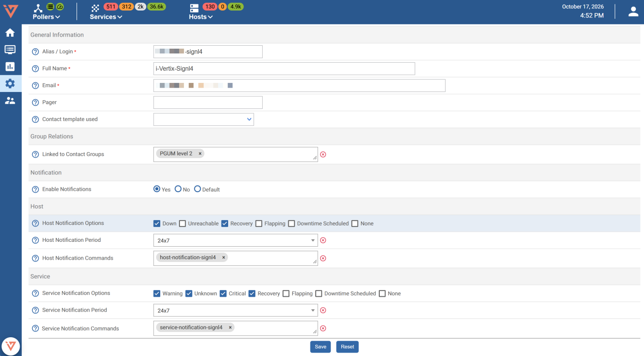This screenshot has height=356, width=644.
Task: Remove the PGUM level 2 tag
Action: point(200,154)
